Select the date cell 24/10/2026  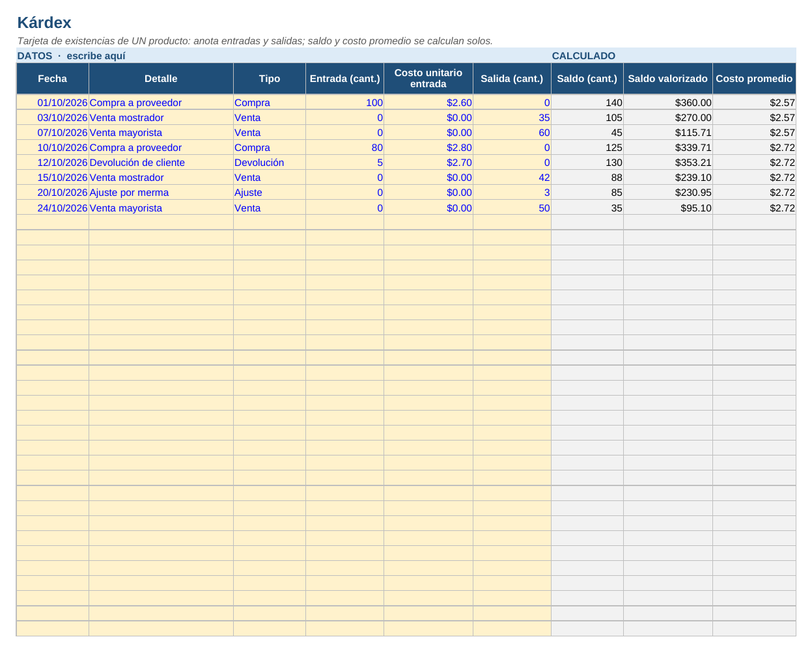[x=53, y=208]
